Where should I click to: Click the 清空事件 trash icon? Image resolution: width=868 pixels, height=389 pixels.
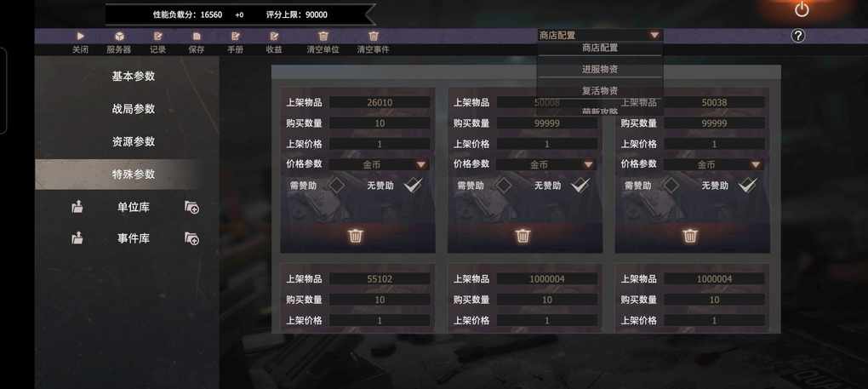(x=374, y=37)
